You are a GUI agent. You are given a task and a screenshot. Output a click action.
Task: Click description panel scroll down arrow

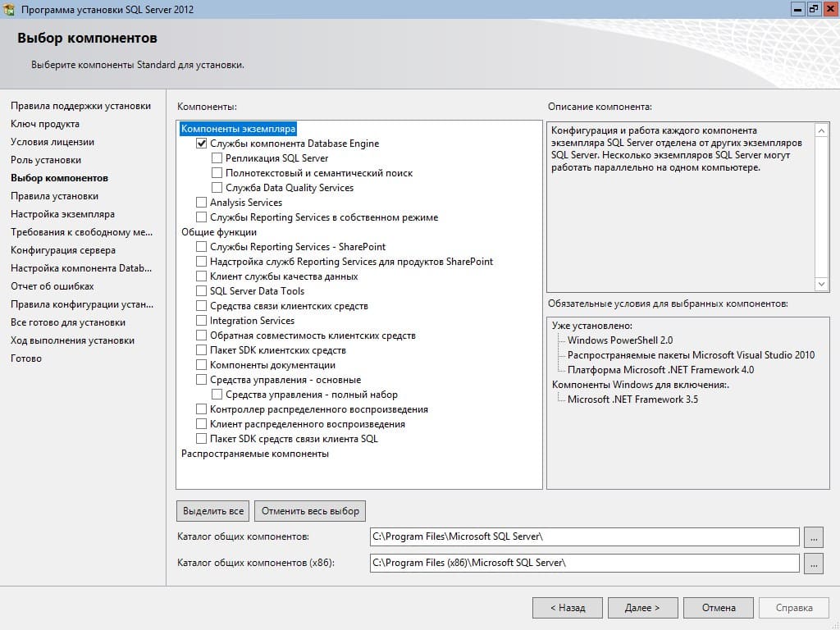pos(821,284)
